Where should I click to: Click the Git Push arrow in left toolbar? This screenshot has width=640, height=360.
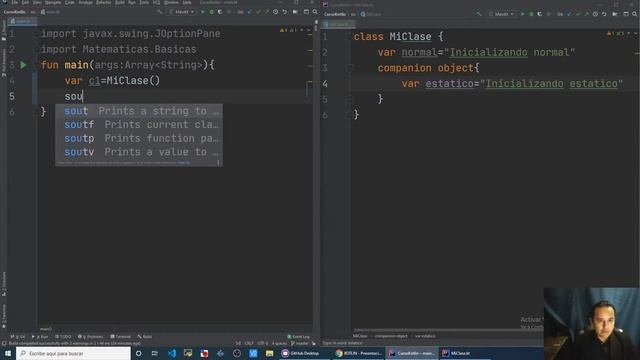point(267,12)
